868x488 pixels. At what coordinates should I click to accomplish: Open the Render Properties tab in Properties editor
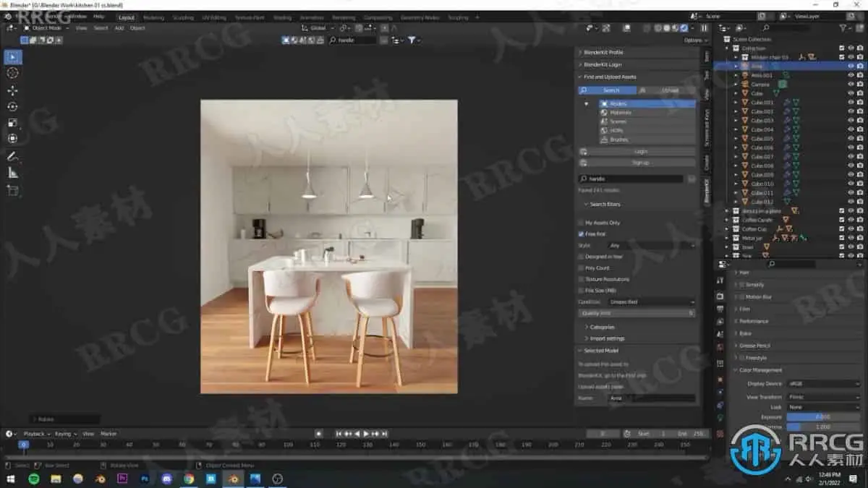(719, 296)
